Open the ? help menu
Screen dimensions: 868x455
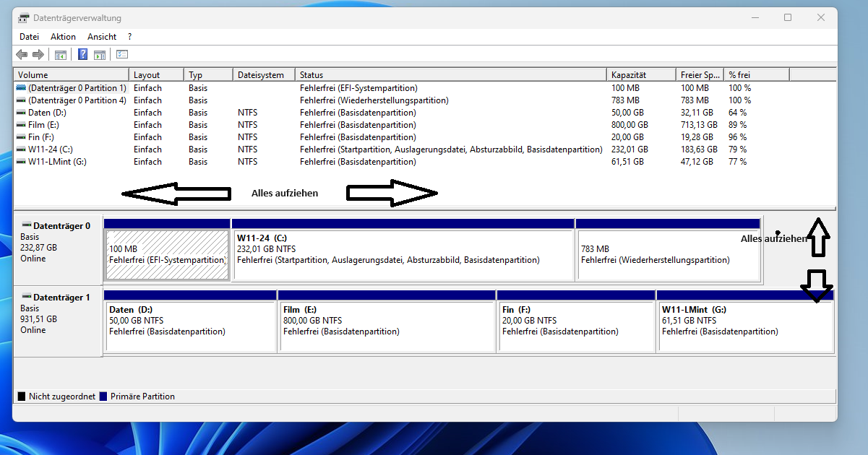coord(129,36)
